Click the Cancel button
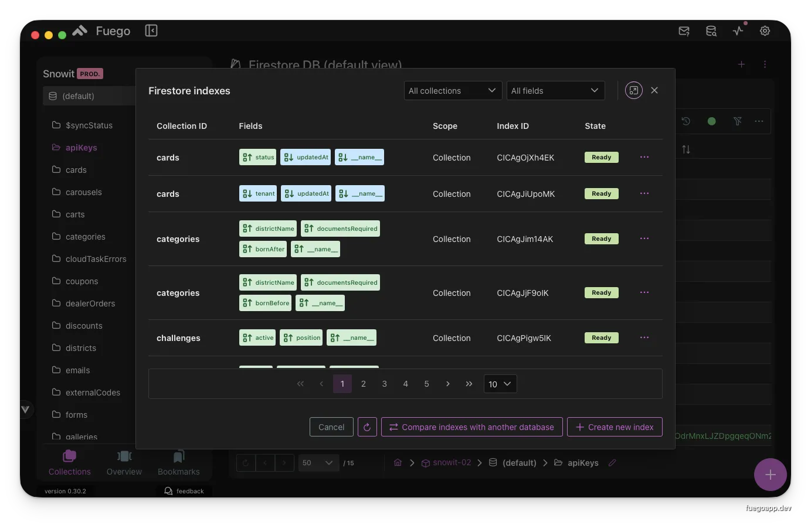 (331, 427)
